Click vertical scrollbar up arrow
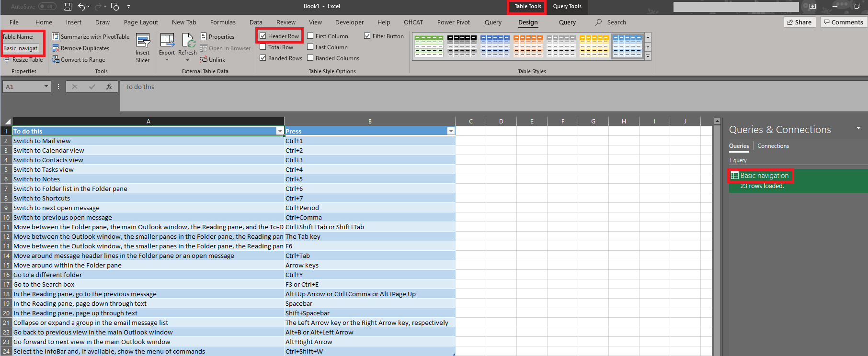Image resolution: width=868 pixels, height=356 pixels. click(x=717, y=122)
